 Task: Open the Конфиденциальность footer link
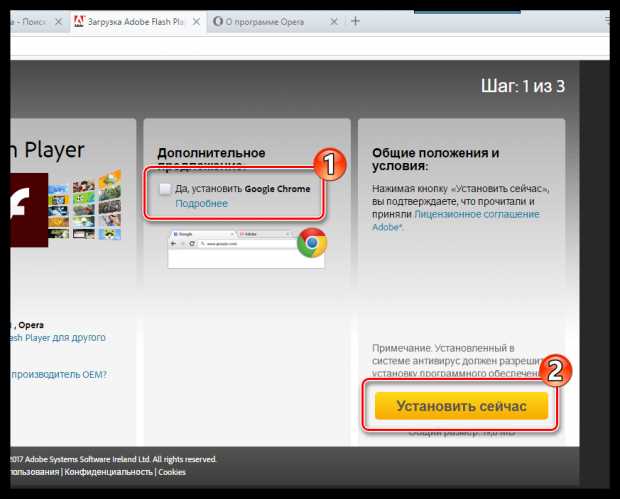[108, 472]
